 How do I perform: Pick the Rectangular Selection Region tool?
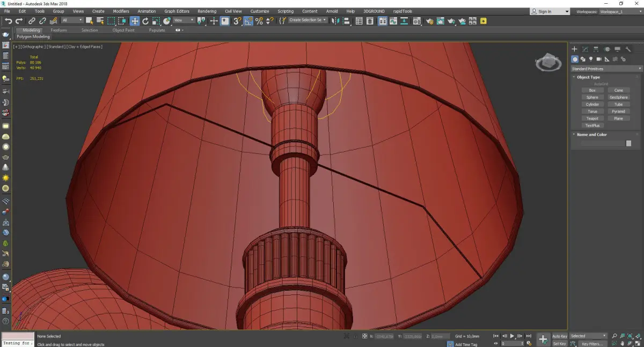pyautogui.click(x=111, y=21)
